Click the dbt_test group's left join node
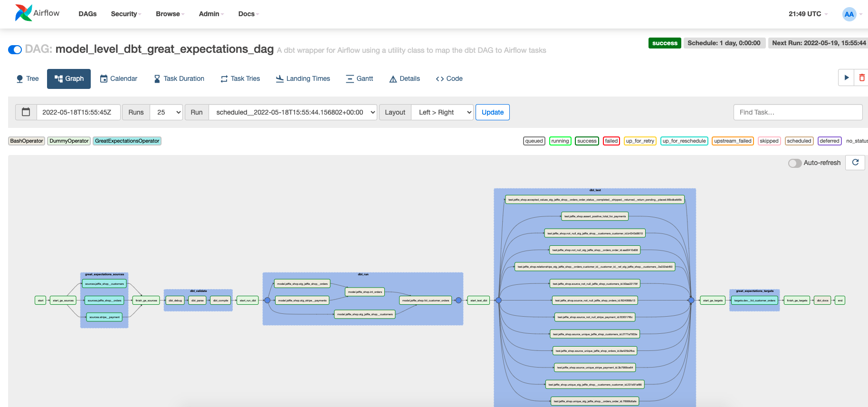Image resolution: width=868 pixels, height=407 pixels. (x=499, y=300)
